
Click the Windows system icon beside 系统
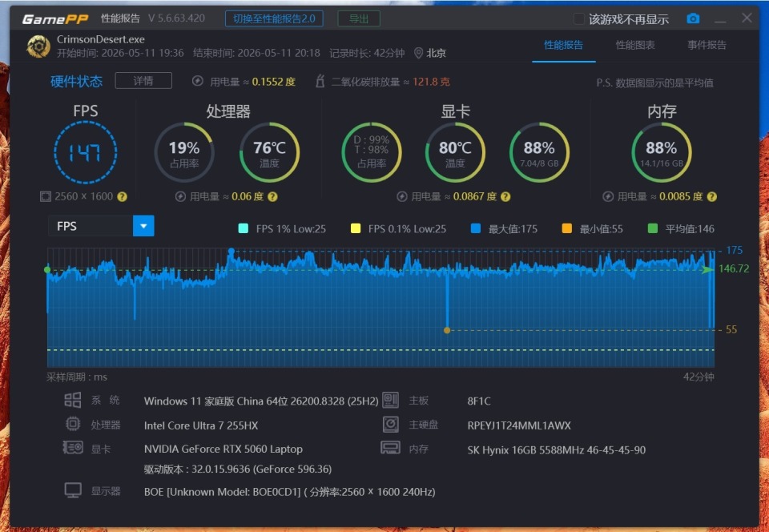coord(73,400)
